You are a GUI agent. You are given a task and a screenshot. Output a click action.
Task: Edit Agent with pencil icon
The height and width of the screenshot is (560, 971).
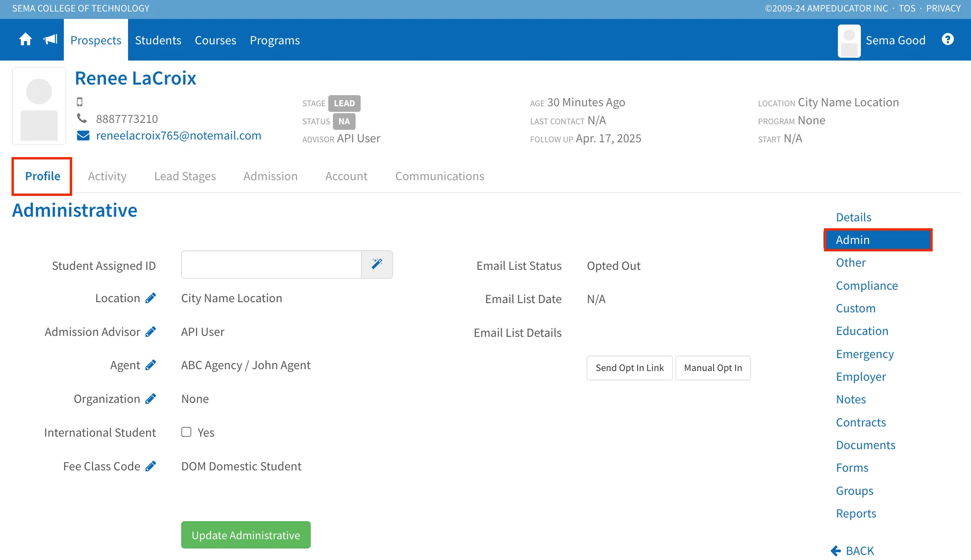[150, 365]
